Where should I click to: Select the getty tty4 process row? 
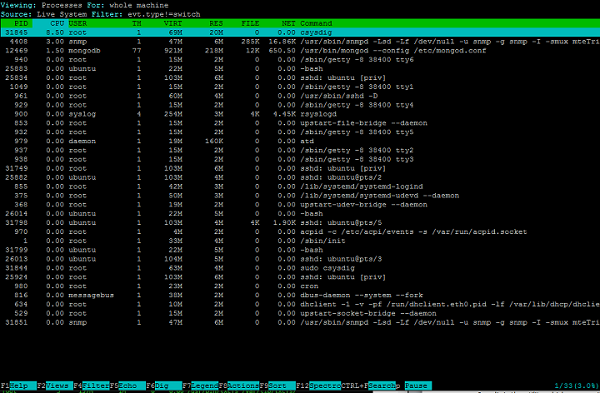(300, 105)
